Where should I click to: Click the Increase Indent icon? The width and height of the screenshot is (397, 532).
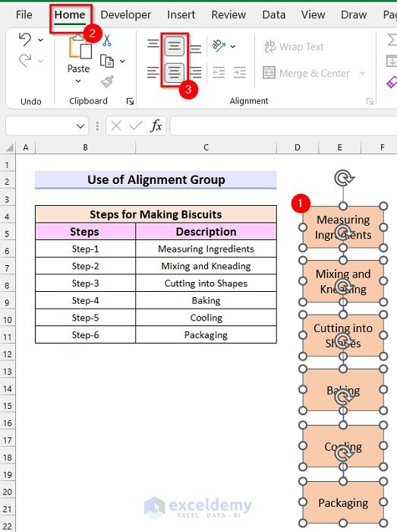click(240, 73)
